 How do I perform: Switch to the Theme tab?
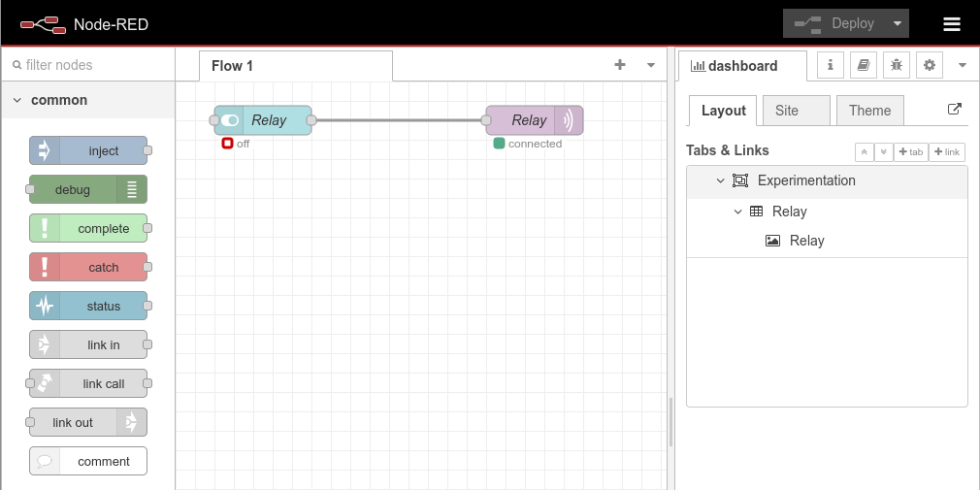tap(869, 111)
